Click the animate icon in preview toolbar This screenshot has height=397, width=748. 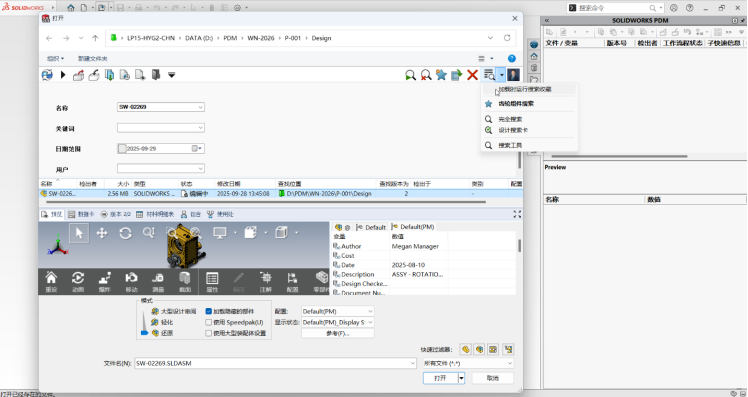point(78,282)
